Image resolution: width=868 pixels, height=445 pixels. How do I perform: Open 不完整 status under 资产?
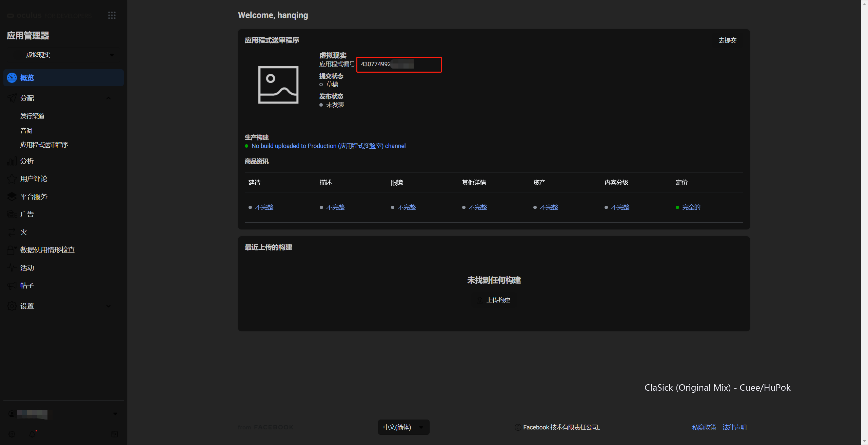[x=549, y=207]
